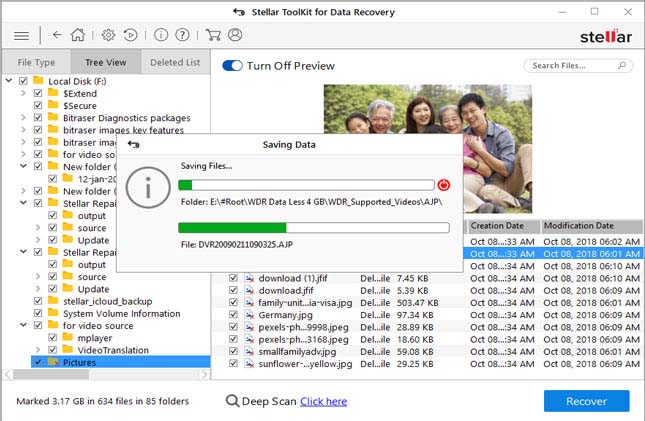Screen dimensions: 645x421
Task: Expand the VideoTranslation folder node
Action: [x=38, y=350]
